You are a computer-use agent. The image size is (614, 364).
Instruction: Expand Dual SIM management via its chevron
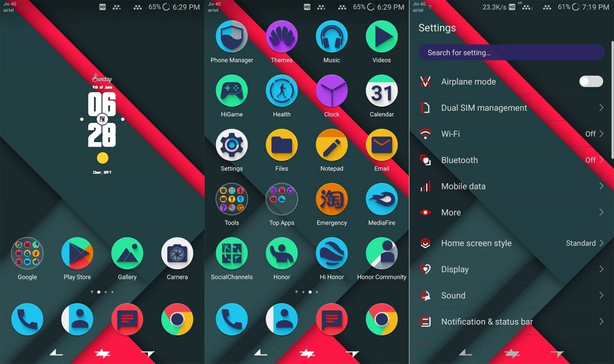coord(601,107)
